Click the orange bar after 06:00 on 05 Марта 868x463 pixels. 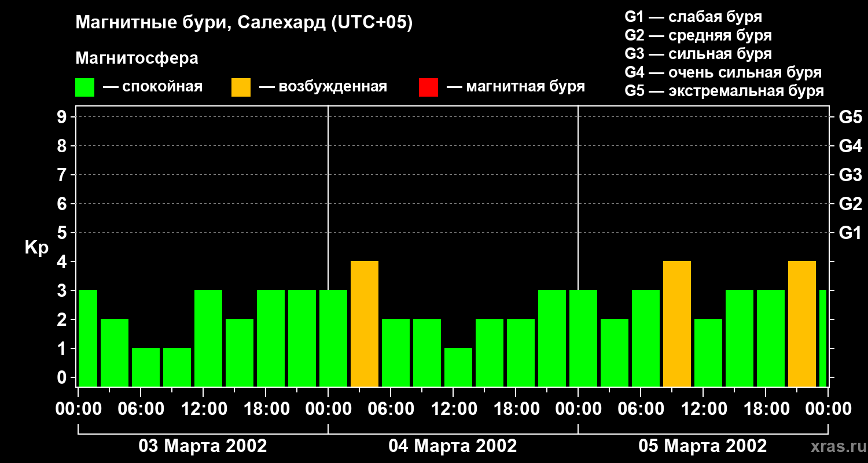(x=677, y=324)
